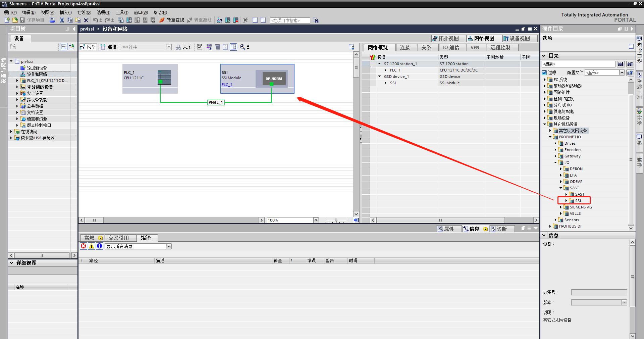Click the save window settings icon in network toolbar
This screenshot has width=644, height=339.
(351, 47)
